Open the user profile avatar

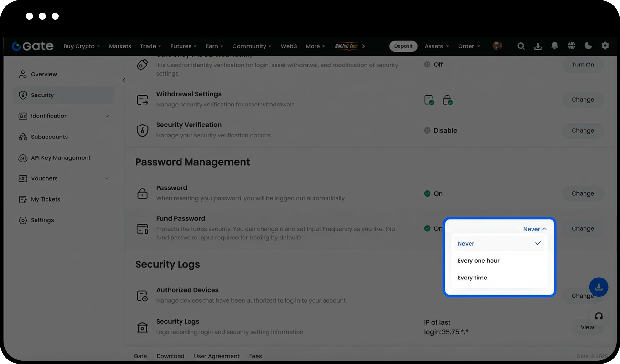[x=497, y=46]
